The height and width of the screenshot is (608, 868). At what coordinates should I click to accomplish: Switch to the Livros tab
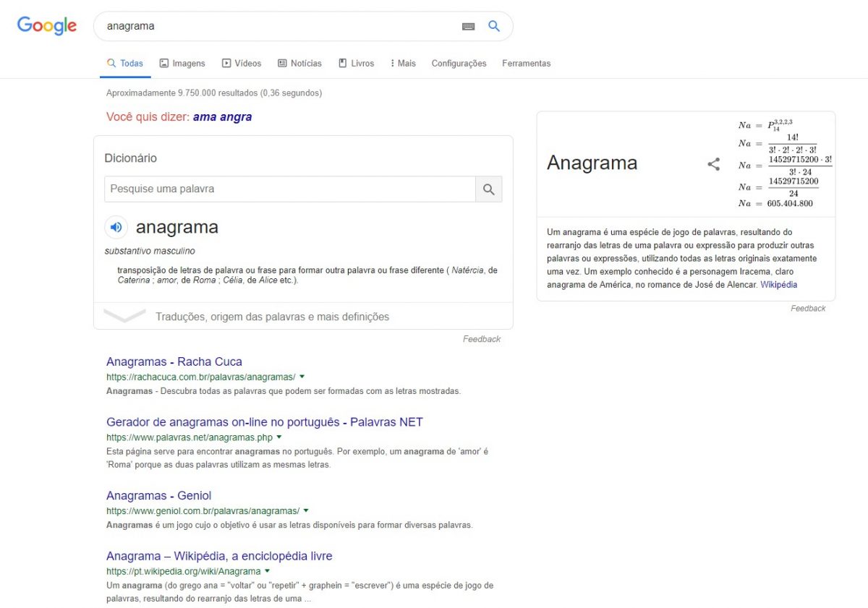(x=356, y=64)
